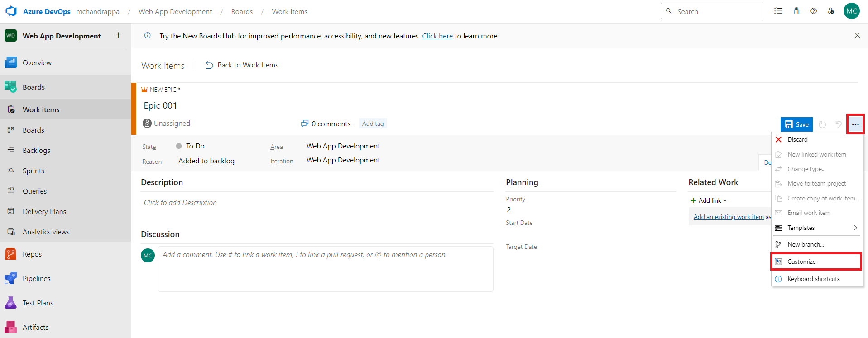Click the 0 comments link
The height and width of the screenshot is (338, 868).
[326, 124]
